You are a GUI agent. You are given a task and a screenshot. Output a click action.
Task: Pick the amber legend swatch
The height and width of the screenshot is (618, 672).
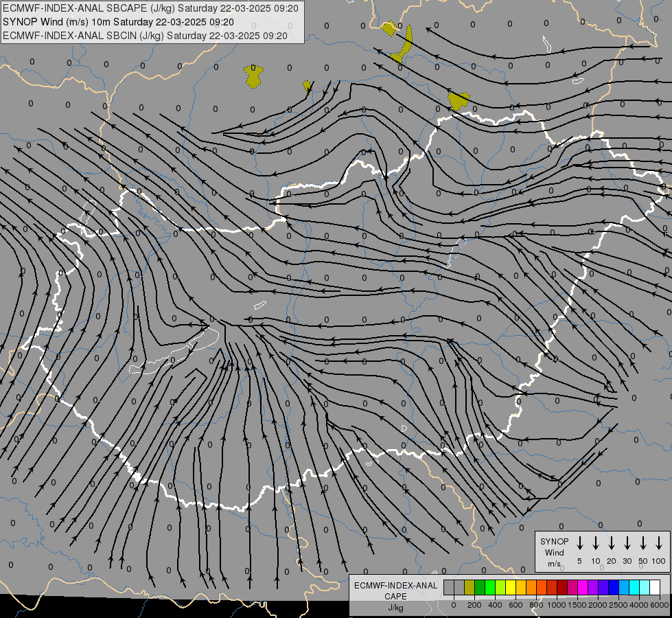tap(521, 587)
